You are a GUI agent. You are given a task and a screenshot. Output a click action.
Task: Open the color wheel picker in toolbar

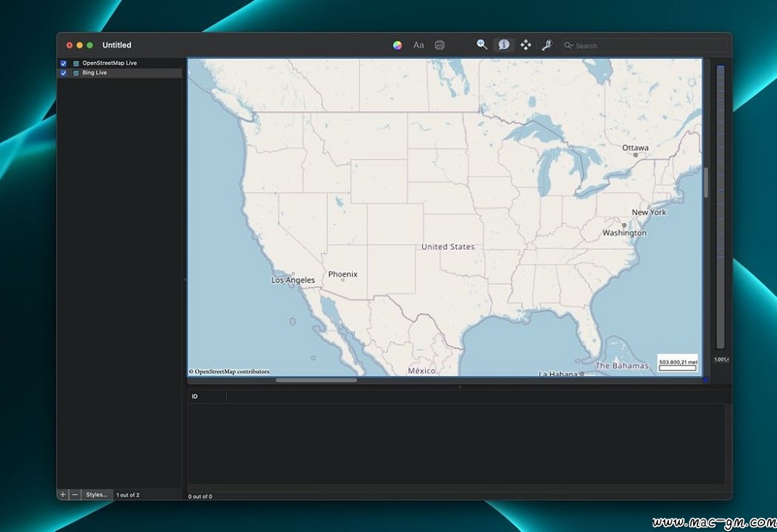(x=397, y=46)
